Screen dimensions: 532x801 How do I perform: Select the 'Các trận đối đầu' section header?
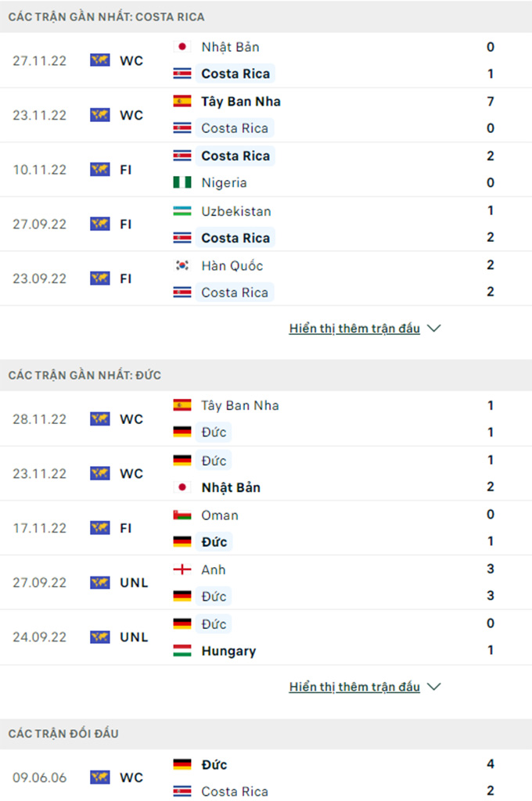coord(64,734)
